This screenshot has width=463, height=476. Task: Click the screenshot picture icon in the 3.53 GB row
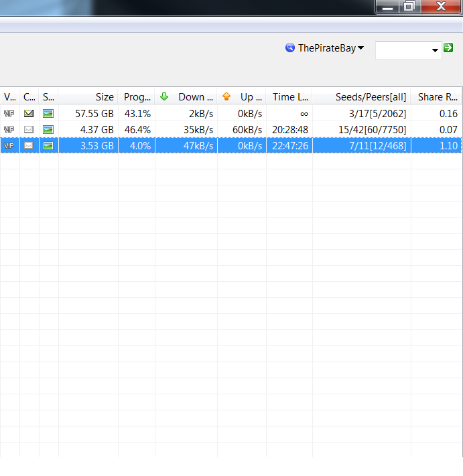click(48, 146)
